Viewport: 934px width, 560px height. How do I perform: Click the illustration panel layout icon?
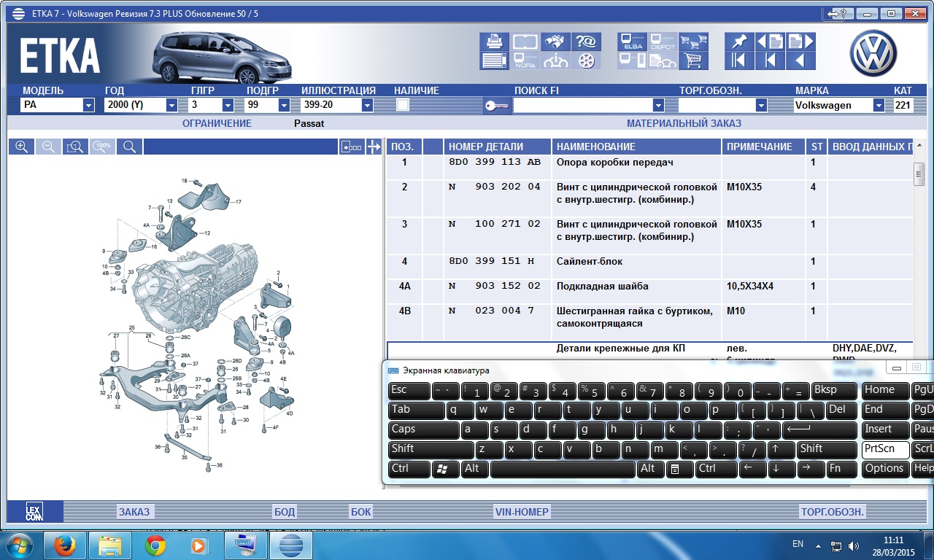[352, 147]
